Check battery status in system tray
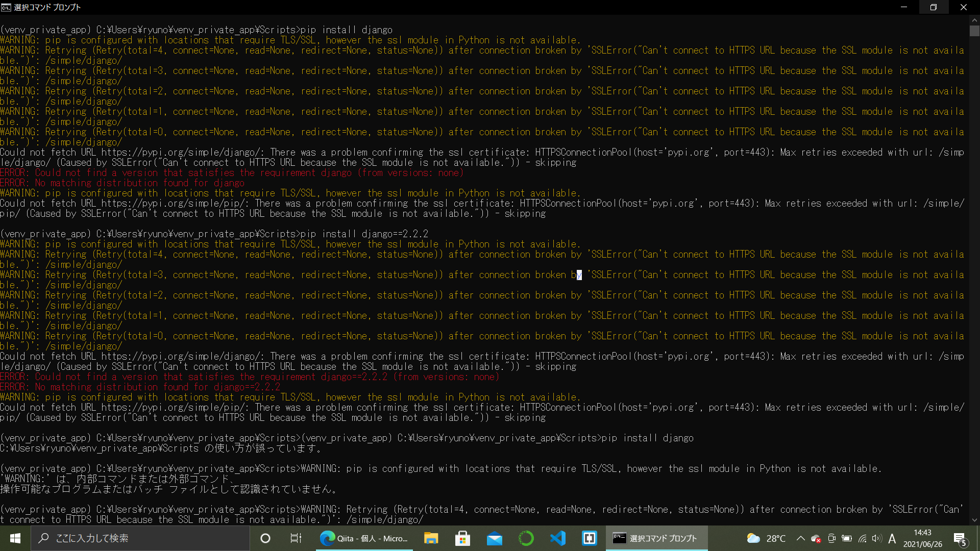The image size is (980, 551). tap(847, 538)
